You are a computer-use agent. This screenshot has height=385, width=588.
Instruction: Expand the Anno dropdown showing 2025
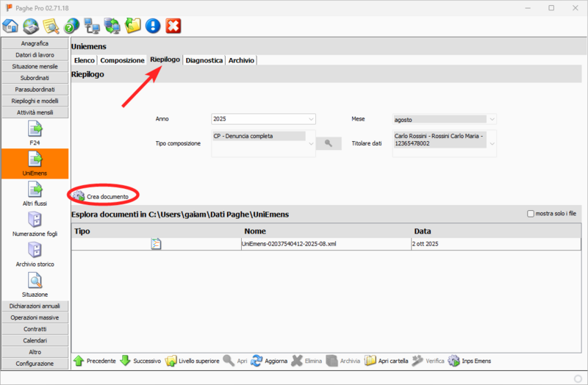click(312, 118)
